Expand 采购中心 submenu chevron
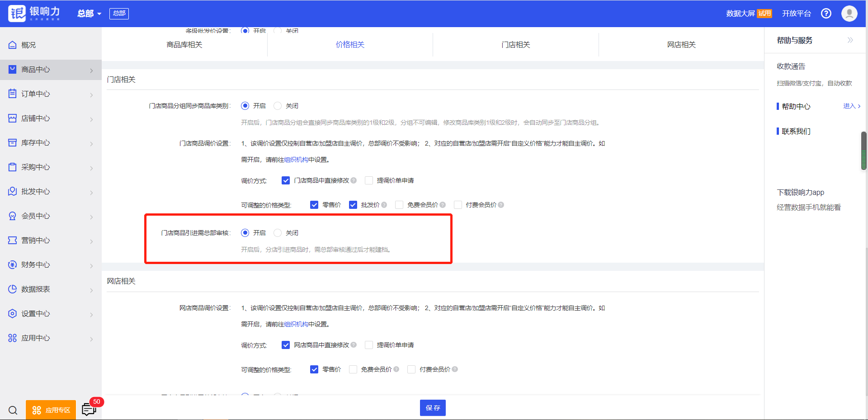The width and height of the screenshot is (868, 420). coord(91,168)
